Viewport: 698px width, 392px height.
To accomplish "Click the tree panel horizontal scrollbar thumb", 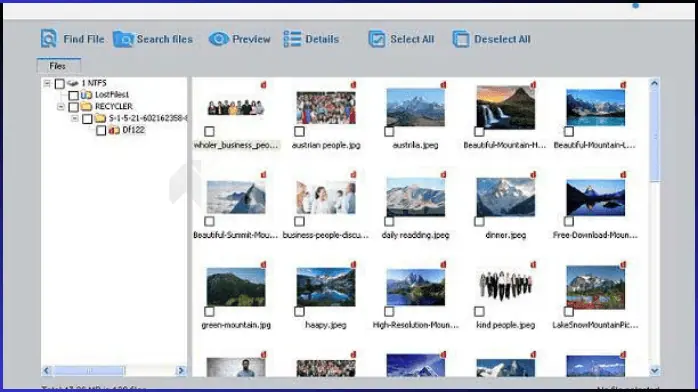I will coord(89,371).
